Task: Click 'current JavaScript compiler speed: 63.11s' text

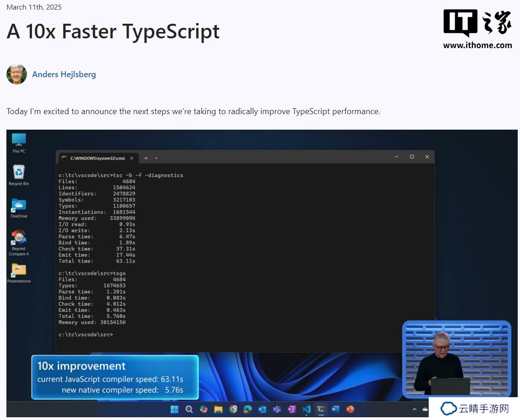Action: [x=110, y=379]
